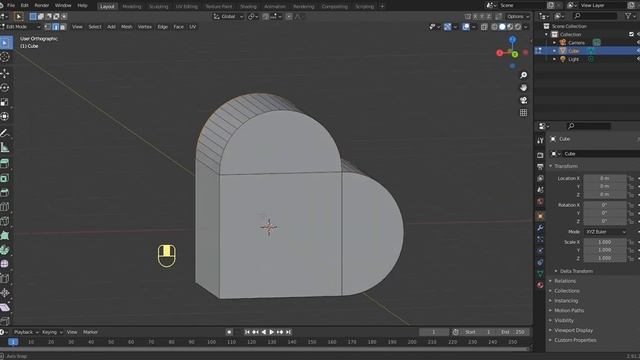Select the Edge Slide tool

coord(5,278)
